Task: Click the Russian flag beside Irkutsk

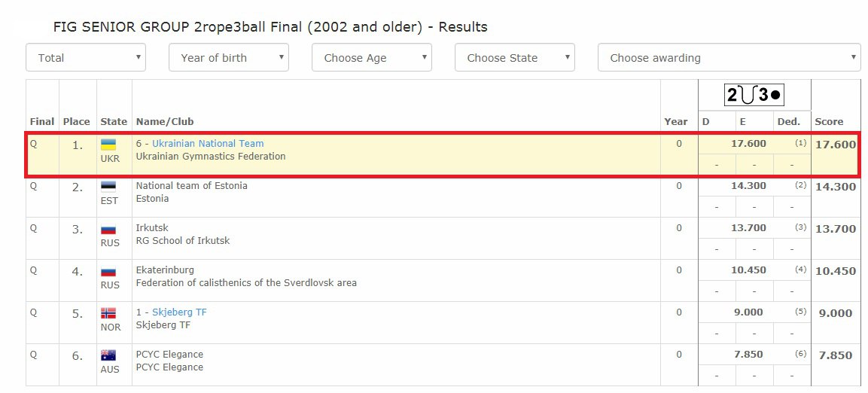Action: pos(108,229)
